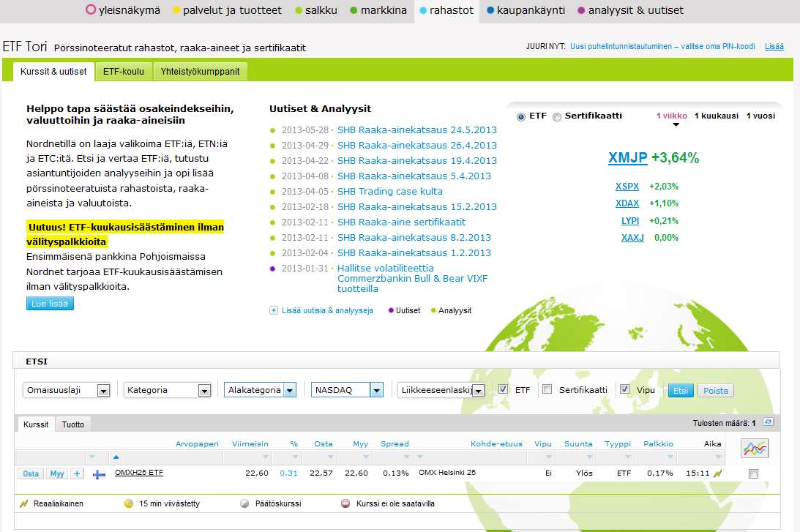Plus icon beside Lisää uutisia & analyyseja
The width and height of the screenshot is (800, 532).
pos(274,310)
